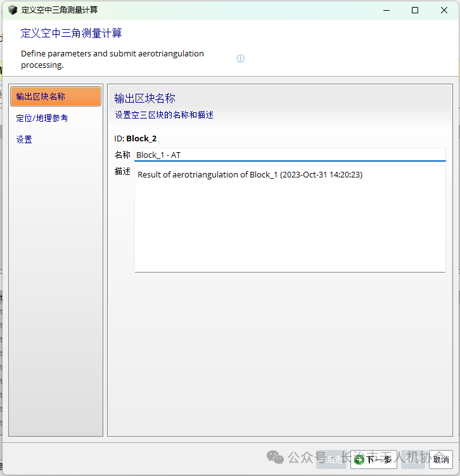Screen dimensions: 460x476
Task: Close the aerotriangulation dialog window
Action: coord(444,10)
